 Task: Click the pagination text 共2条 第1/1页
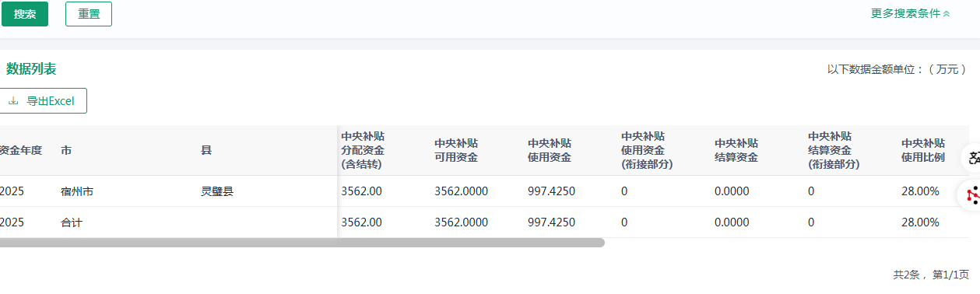tap(931, 275)
